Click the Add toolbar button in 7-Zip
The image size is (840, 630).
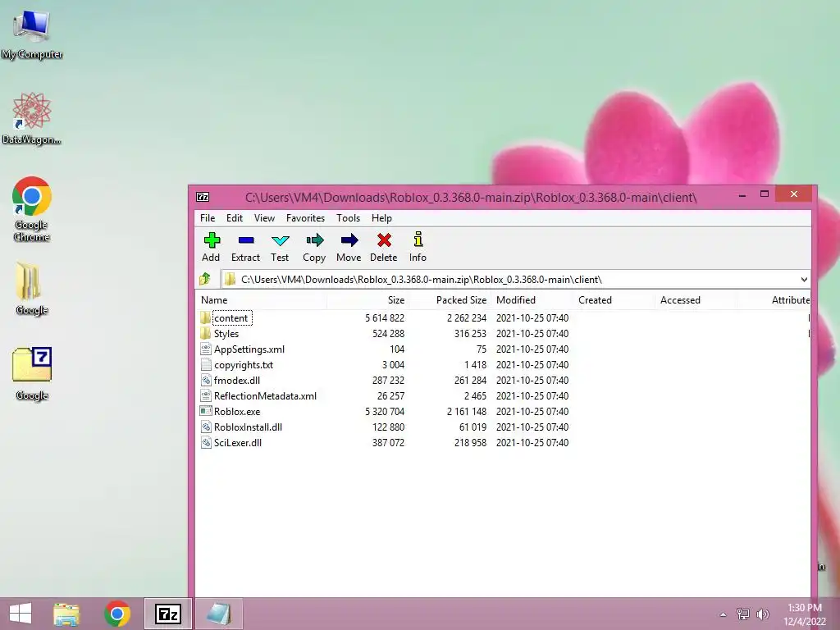tap(211, 247)
